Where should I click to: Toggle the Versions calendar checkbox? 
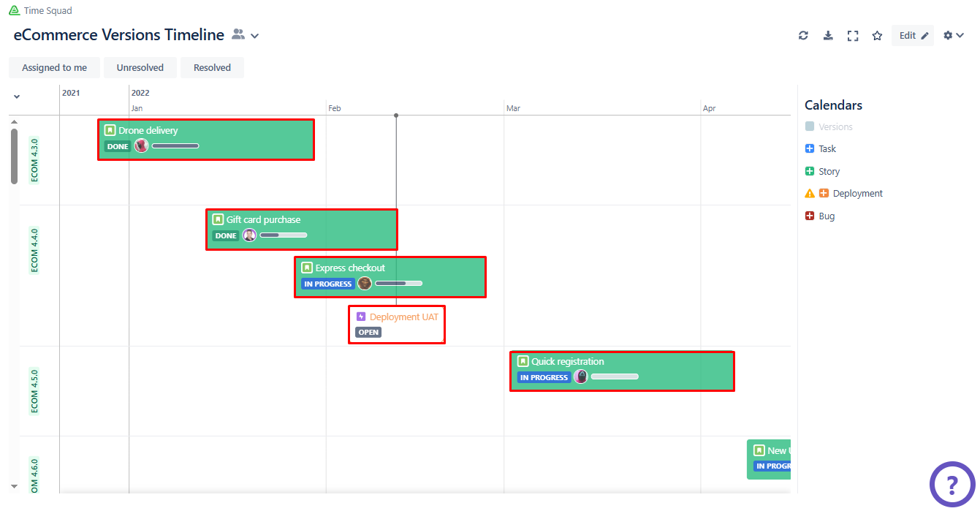pyautogui.click(x=810, y=126)
